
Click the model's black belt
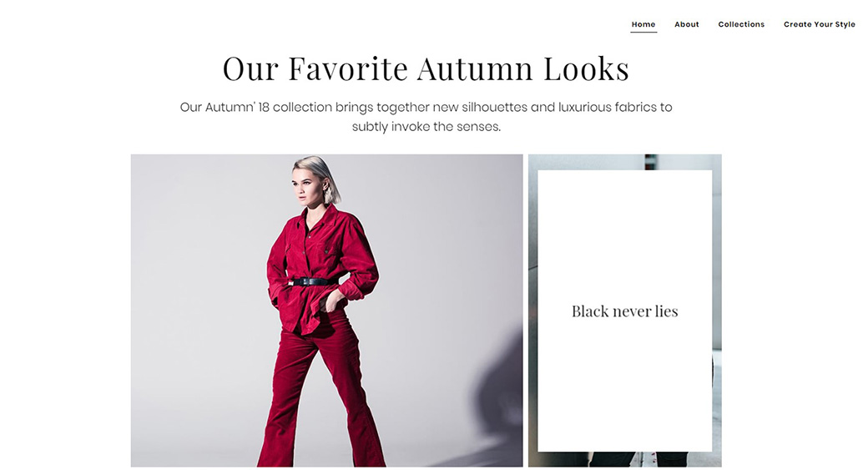pos(313,282)
